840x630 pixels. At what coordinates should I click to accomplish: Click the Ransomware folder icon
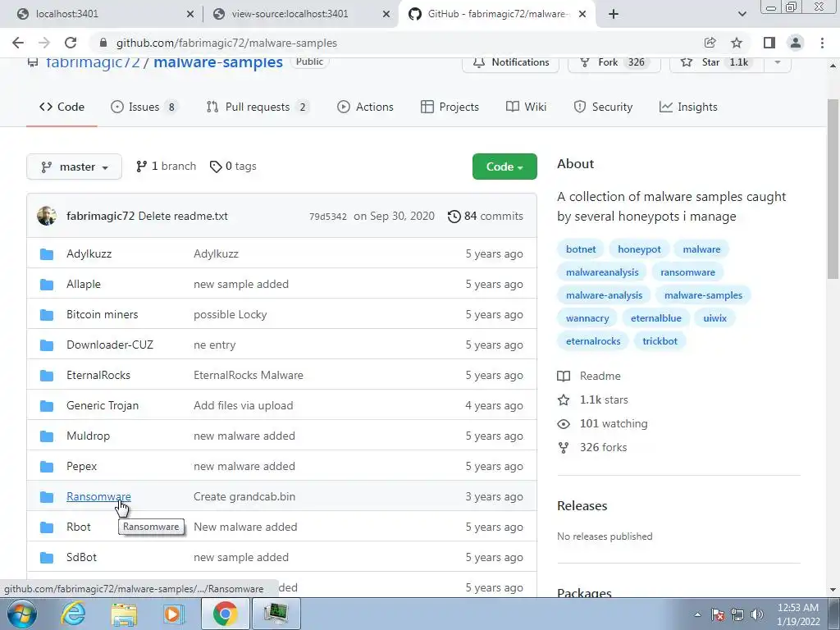(x=47, y=496)
